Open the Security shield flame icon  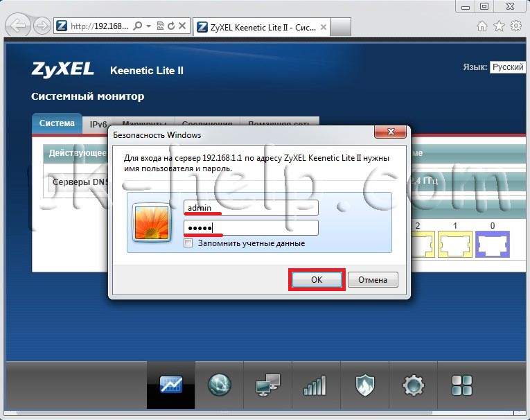click(x=364, y=385)
